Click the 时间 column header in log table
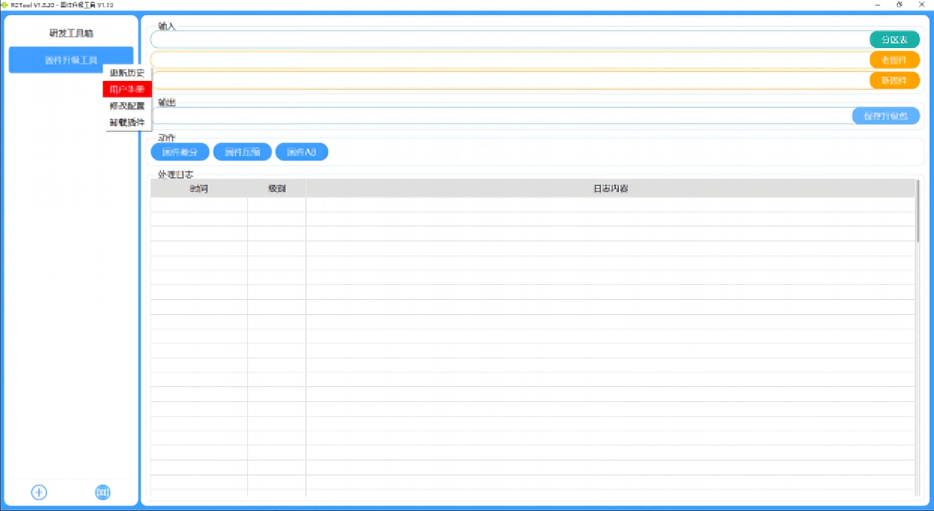934x511 pixels. pos(199,188)
